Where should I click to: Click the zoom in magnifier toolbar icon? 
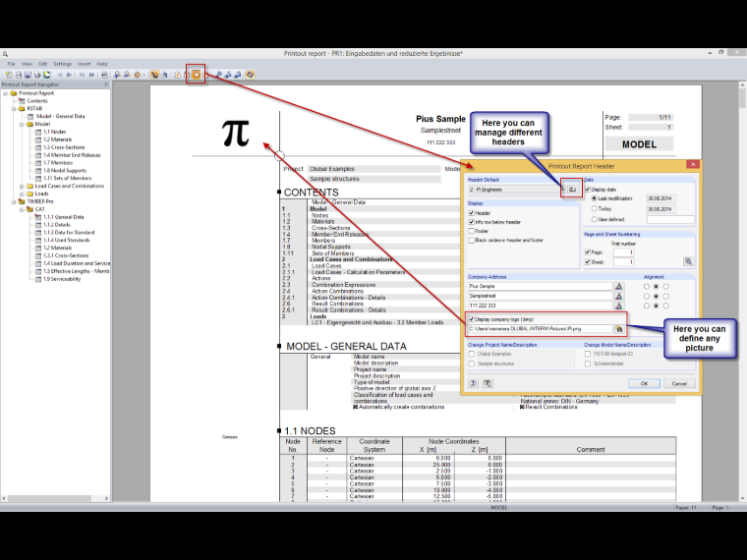[117, 75]
